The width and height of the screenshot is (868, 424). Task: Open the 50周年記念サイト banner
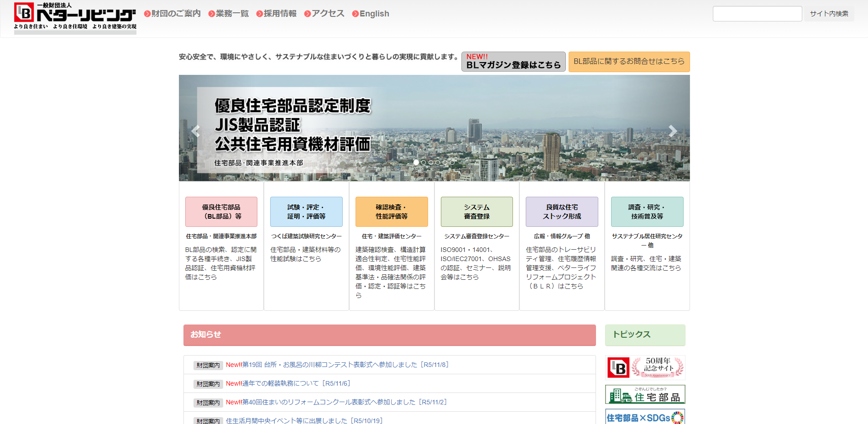645,367
